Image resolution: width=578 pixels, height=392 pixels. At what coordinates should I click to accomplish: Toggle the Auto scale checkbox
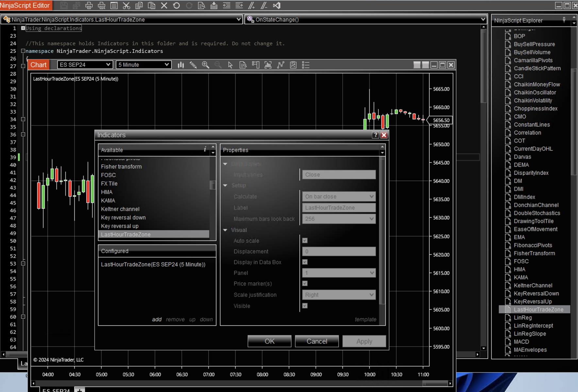[305, 241]
